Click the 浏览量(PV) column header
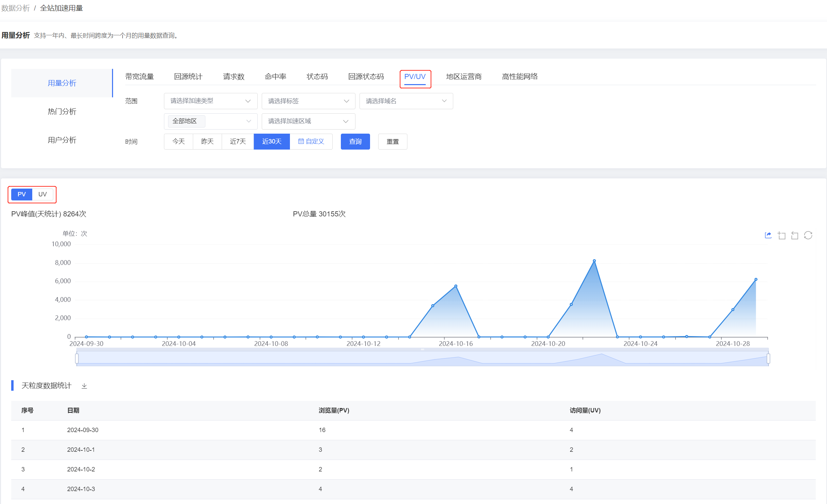This screenshot has height=504, width=827. pos(334,410)
